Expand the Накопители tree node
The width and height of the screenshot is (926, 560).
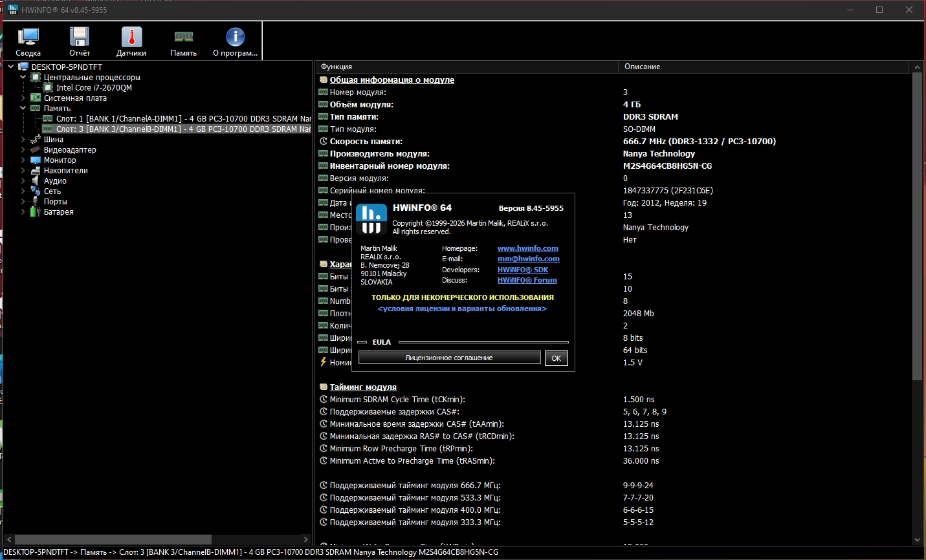tap(23, 170)
